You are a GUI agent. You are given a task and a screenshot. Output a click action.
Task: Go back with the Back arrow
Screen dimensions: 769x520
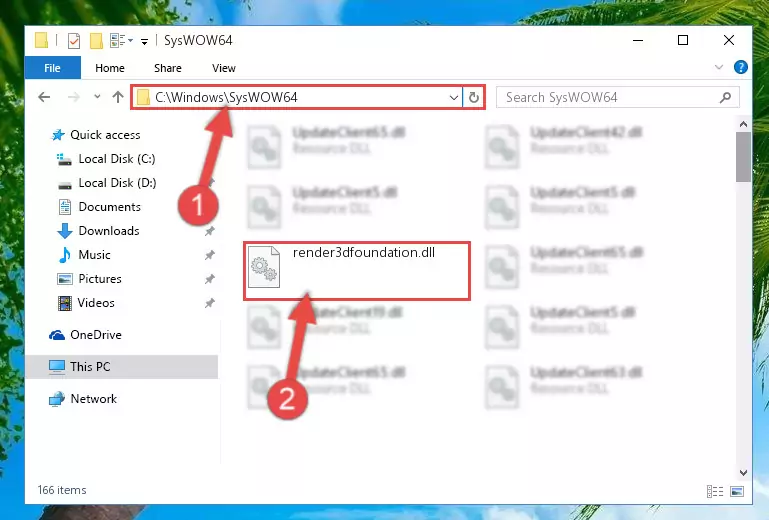44,97
